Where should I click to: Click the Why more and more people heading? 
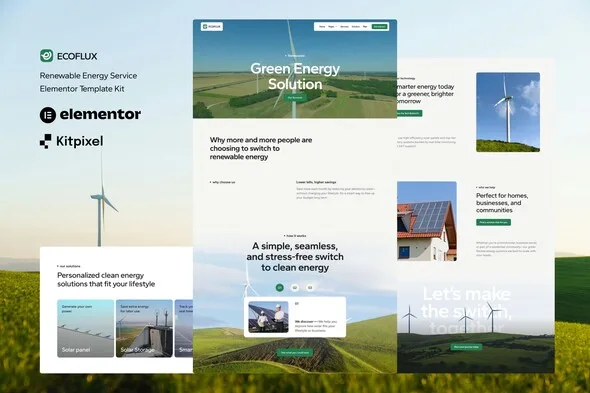(261, 148)
